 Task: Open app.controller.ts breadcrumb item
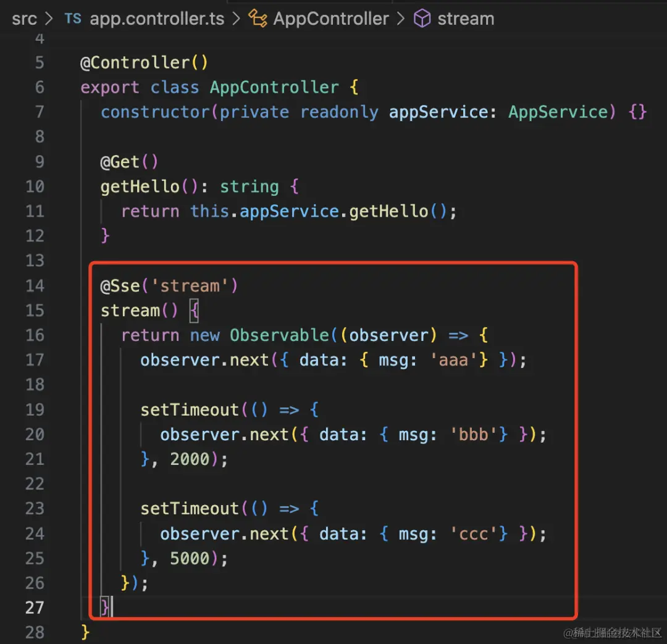click(x=157, y=19)
